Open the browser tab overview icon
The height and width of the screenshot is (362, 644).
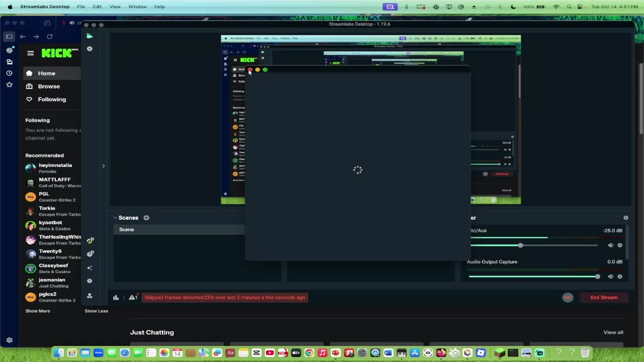47,23
